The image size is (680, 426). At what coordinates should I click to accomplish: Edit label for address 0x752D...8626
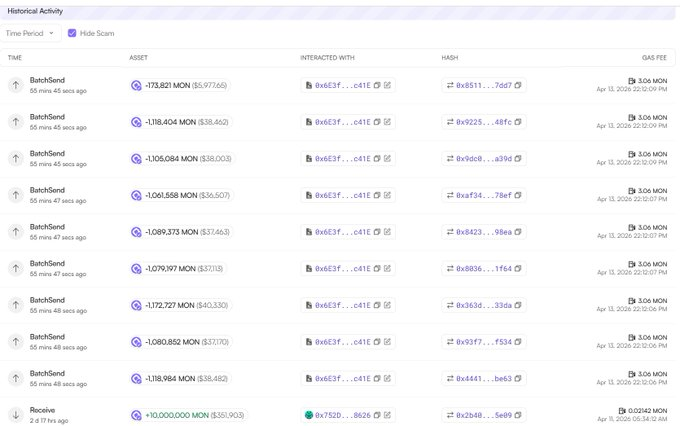pyautogui.click(x=387, y=415)
